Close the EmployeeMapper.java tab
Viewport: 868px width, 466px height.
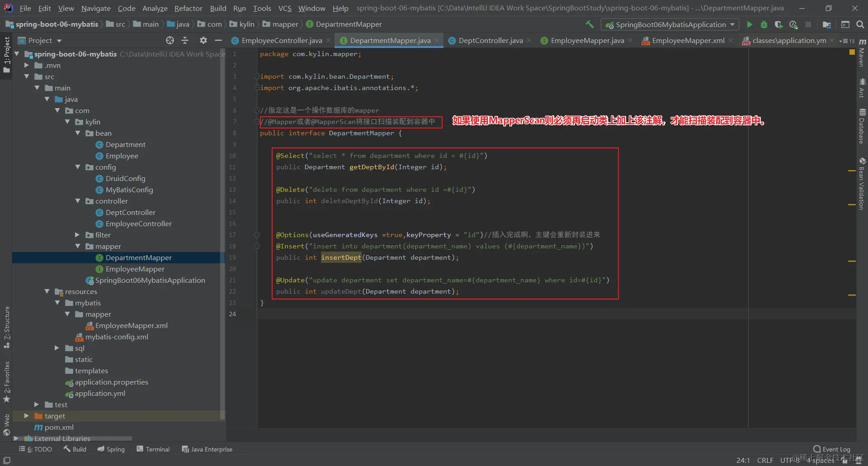click(x=630, y=40)
